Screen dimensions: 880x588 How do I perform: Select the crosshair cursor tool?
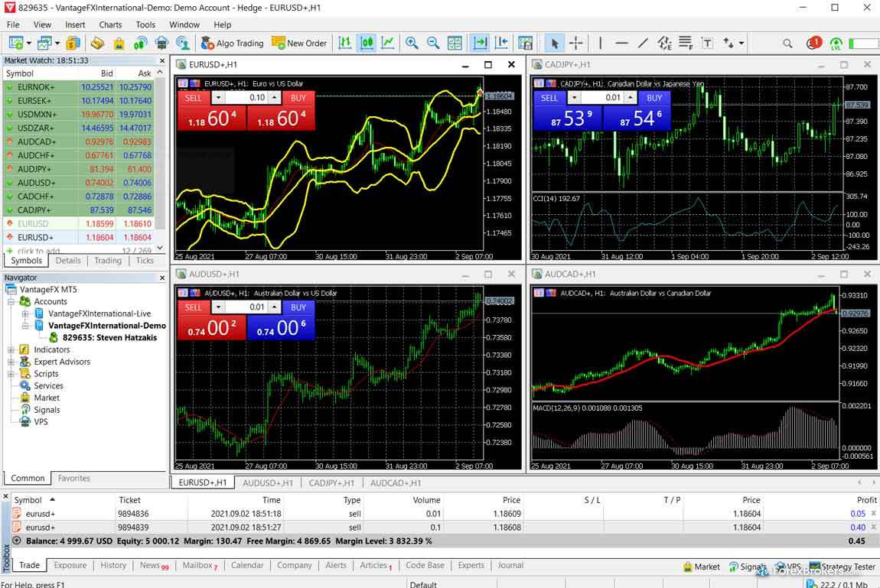[575, 44]
